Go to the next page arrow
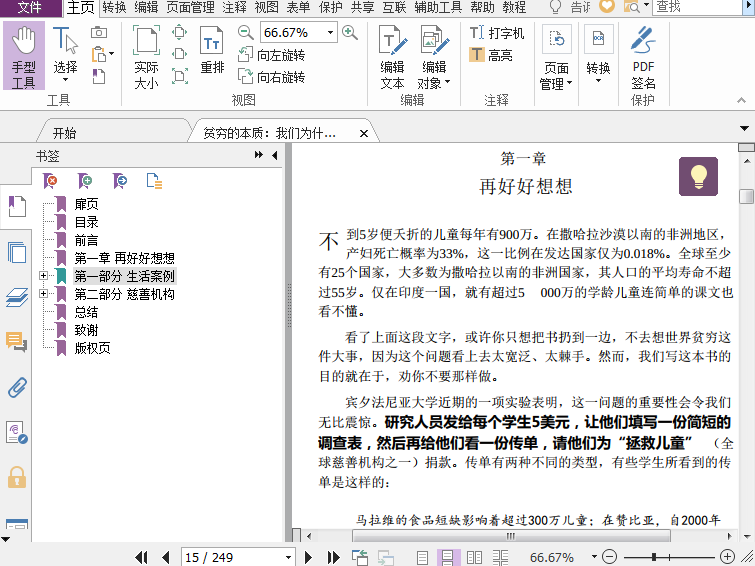 (308, 557)
